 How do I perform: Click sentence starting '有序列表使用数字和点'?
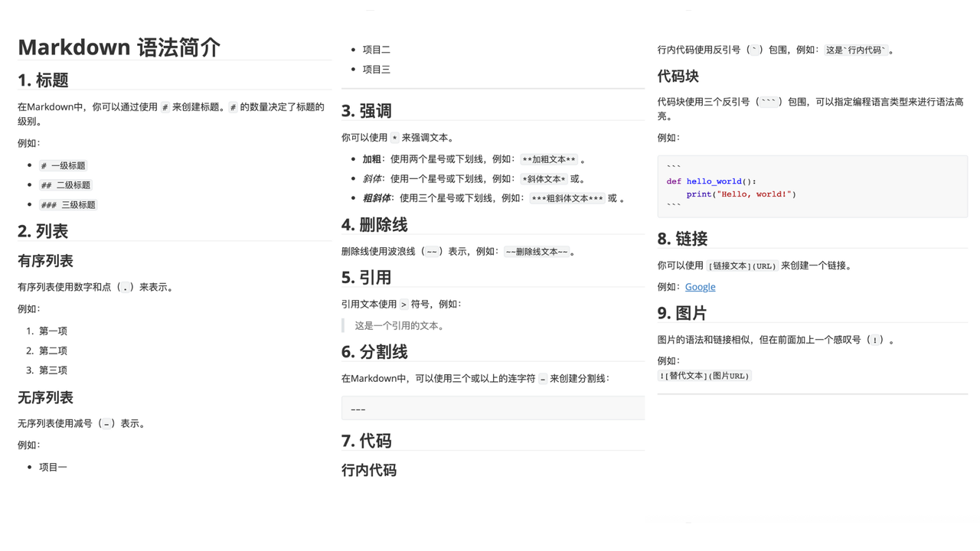click(96, 287)
